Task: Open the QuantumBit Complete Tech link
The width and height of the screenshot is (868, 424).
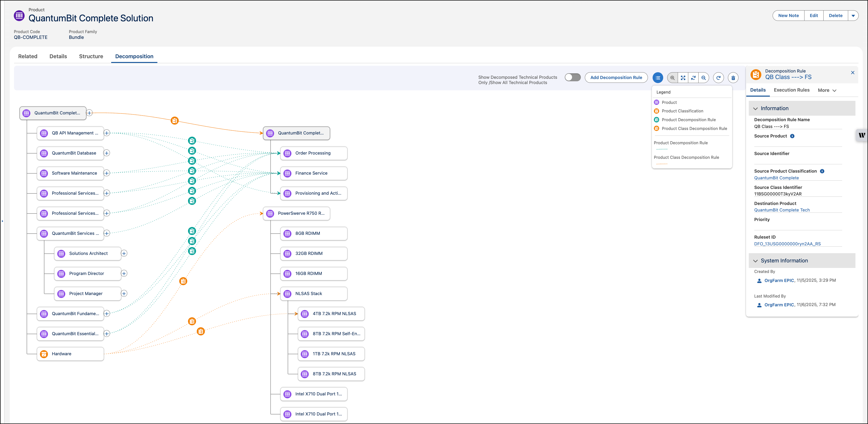Action: [782, 210]
